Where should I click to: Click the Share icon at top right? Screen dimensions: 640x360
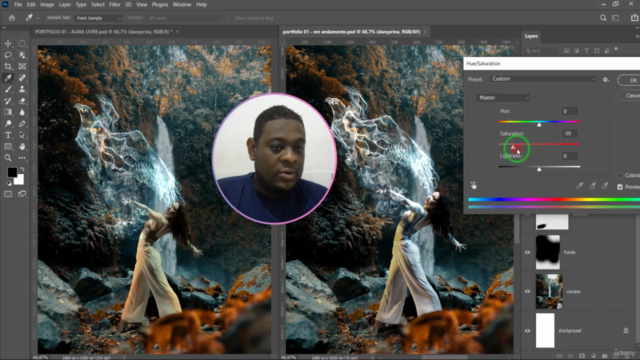[634, 18]
